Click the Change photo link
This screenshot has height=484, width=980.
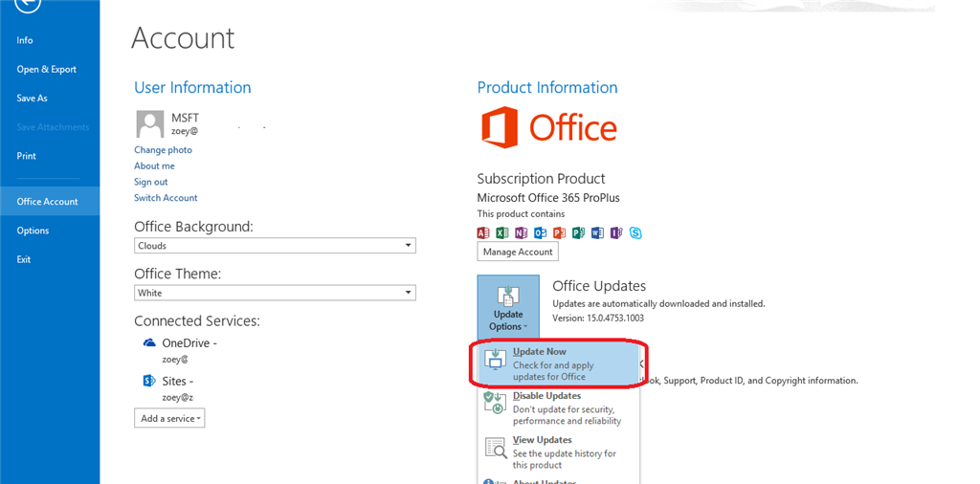(163, 150)
